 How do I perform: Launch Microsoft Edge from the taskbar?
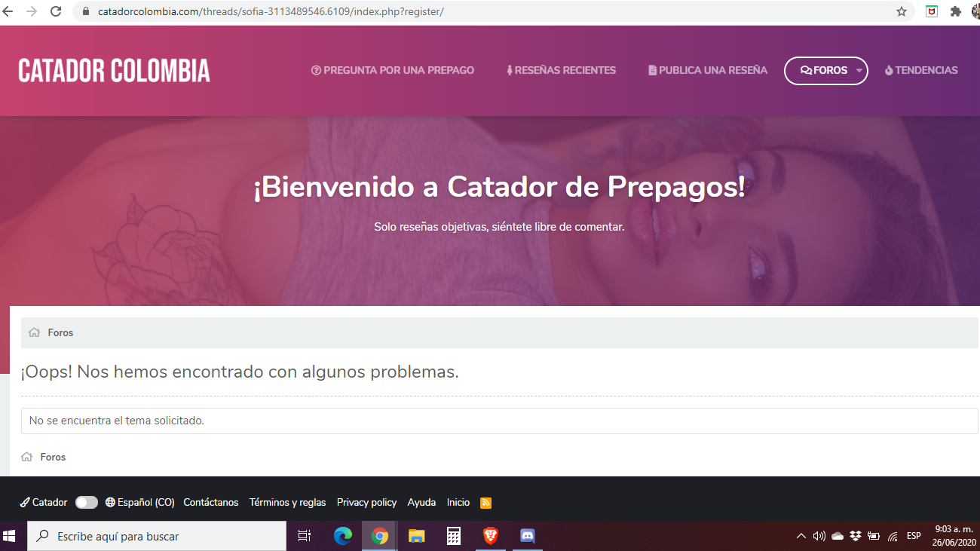[343, 536]
